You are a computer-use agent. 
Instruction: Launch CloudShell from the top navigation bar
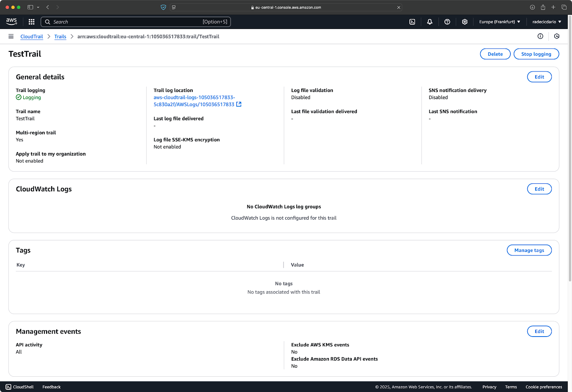point(412,22)
